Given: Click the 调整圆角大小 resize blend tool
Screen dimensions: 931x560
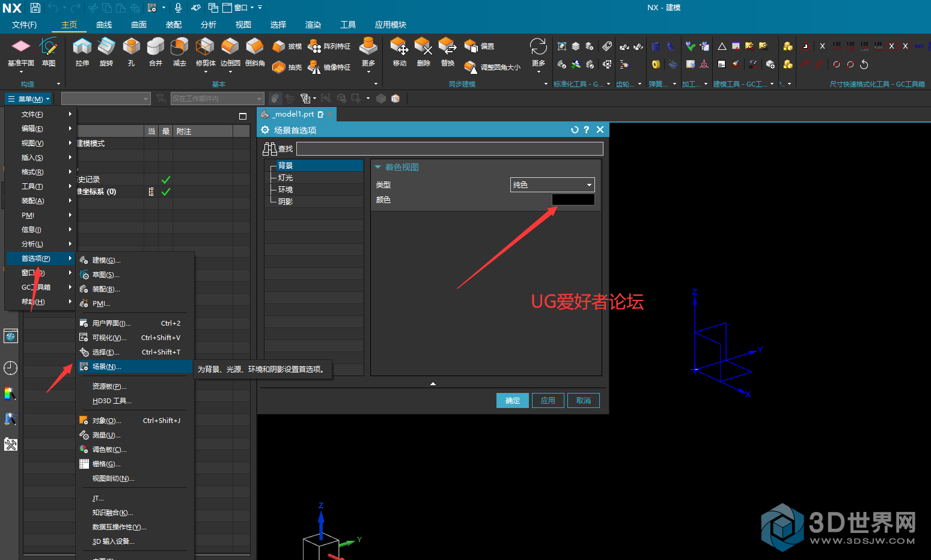Looking at the screenshot, I should click(x=493, y=67).
